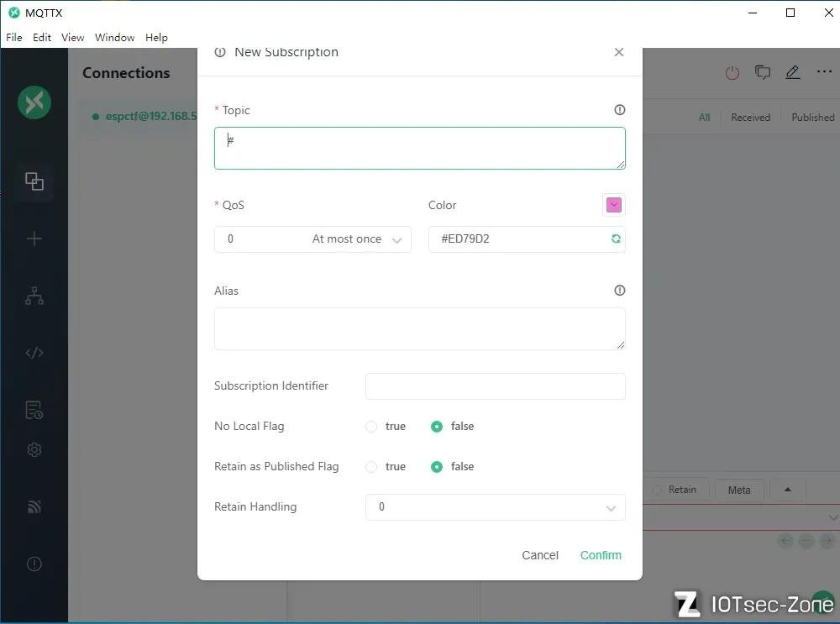Screen dimensions: 840x624
Task: Switch to the All messages tab
Action: tap(705, 118)
